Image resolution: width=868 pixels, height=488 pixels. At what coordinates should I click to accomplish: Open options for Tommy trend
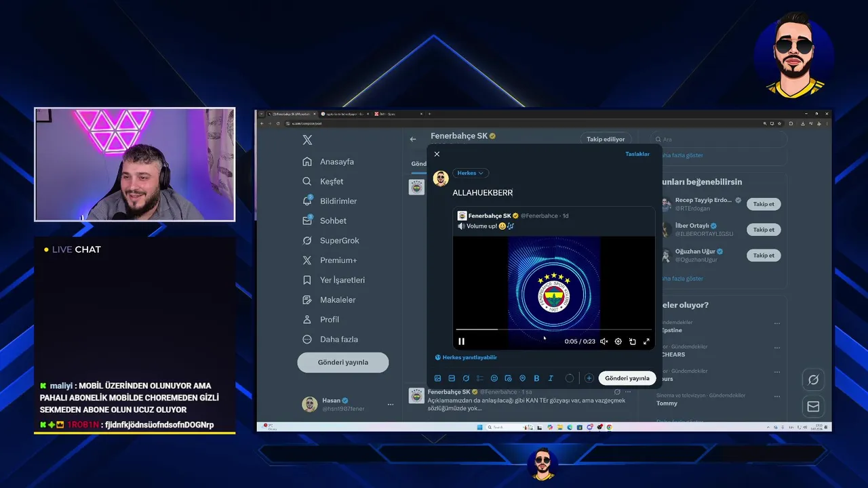tap(777, 396)
